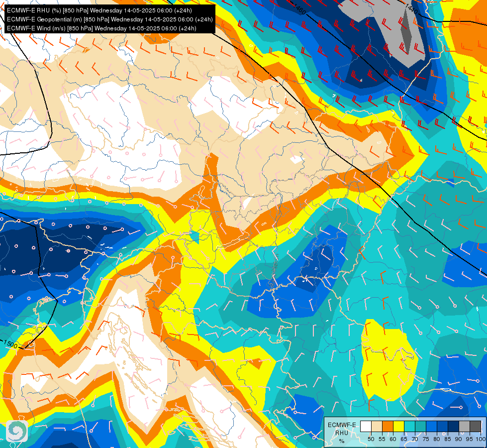The image size is (487, 448).
Task: Click the legend tick label 60
Action: point(393,439)
